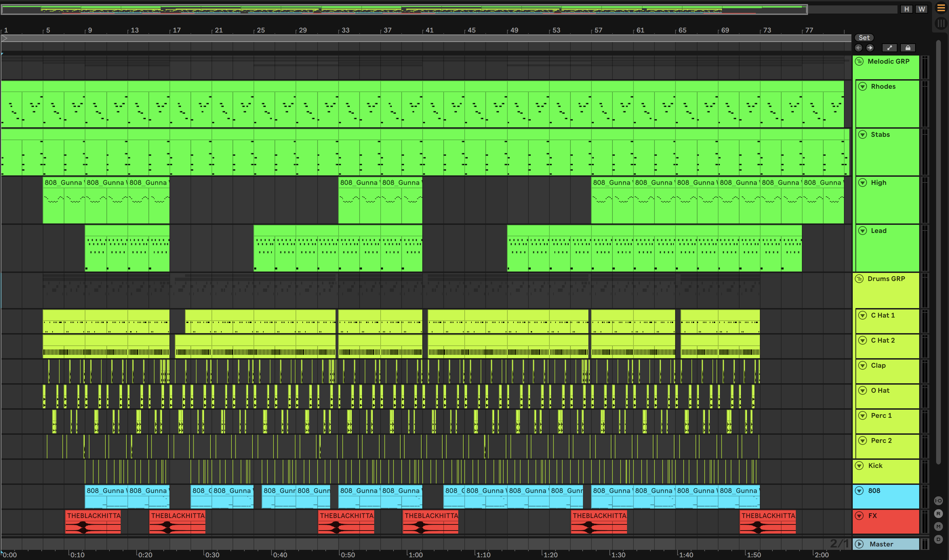The height and width of the screenshot is (560, 949).
Task: Toggle the Mixer (M) section button
Action: point(938,526)
